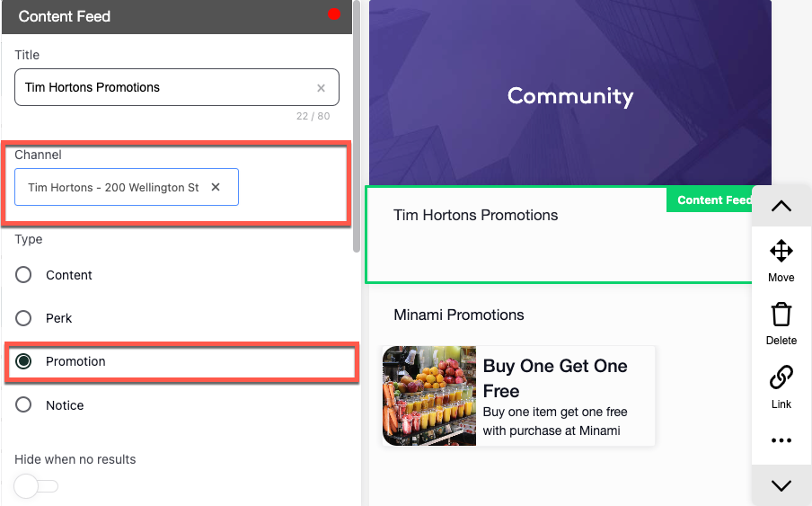812x506 pixels.
Task: Move block down with the down chevron
Action: point(781,485)
